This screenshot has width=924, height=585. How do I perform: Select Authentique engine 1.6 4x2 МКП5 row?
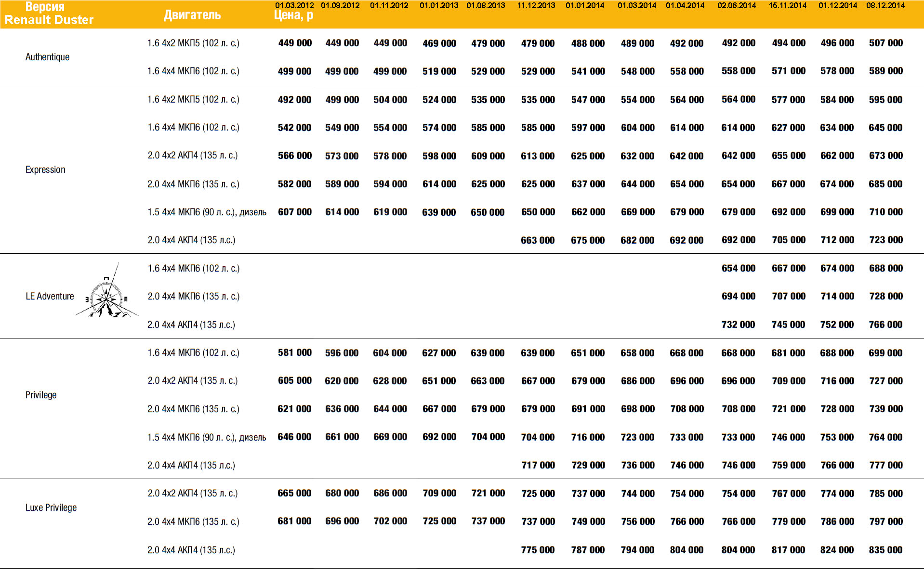pyautogui.click(x=193, y=43)
